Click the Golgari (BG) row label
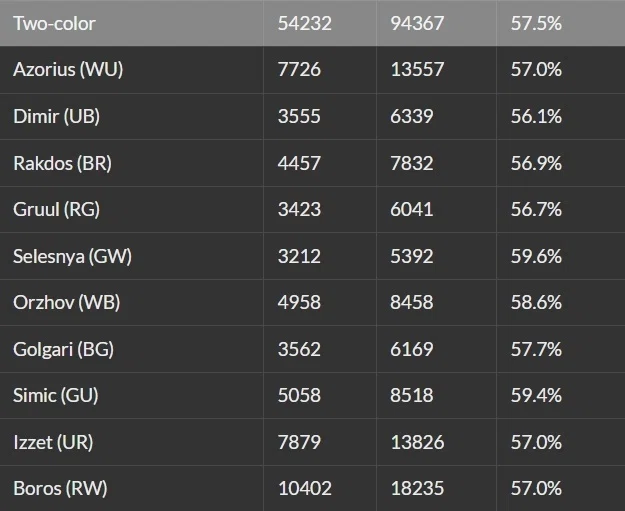The width and height of the screenshot is (625, 511). pyautogui.click(x=63, y=350)
